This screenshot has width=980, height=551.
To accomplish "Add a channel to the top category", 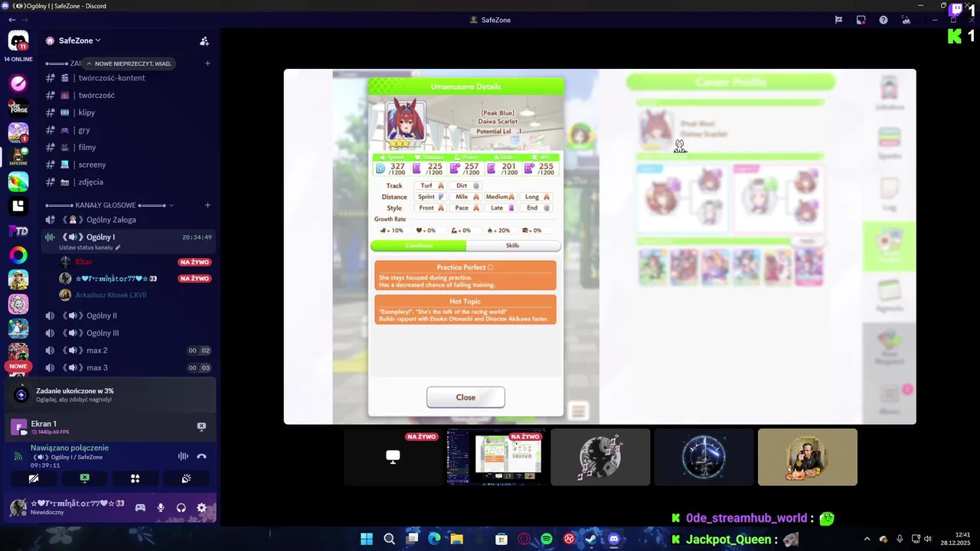I will (x=207, y=64).
